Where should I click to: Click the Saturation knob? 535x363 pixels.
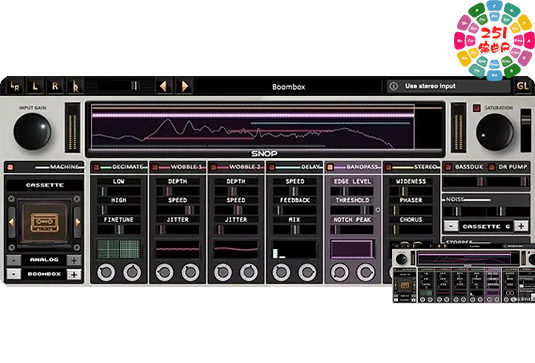click(x=495, y=132)
